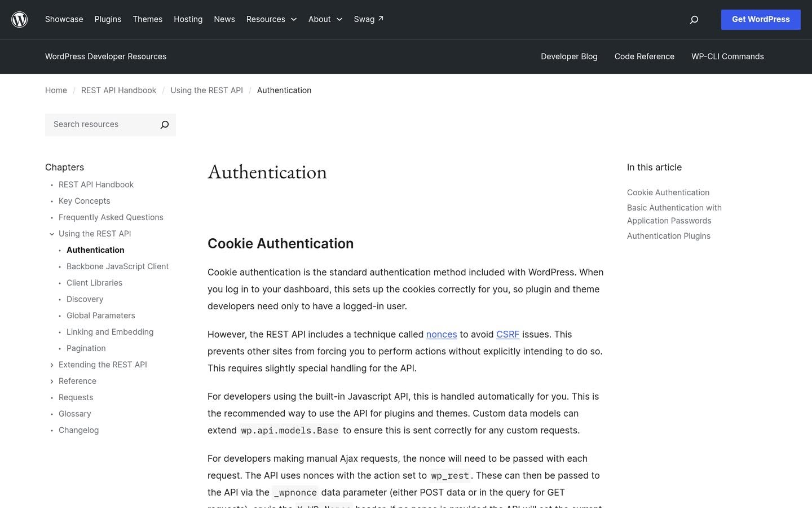Open the Themes menu item
The width and height of the screenshot is (812, 508).
[x=148, y=19]
